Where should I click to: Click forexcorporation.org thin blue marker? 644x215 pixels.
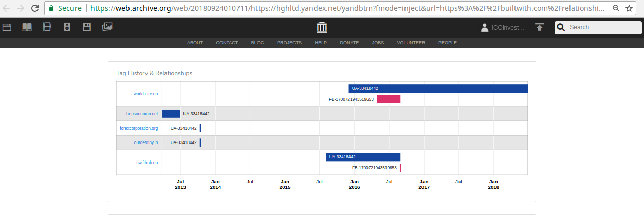[x=200, y=128]
